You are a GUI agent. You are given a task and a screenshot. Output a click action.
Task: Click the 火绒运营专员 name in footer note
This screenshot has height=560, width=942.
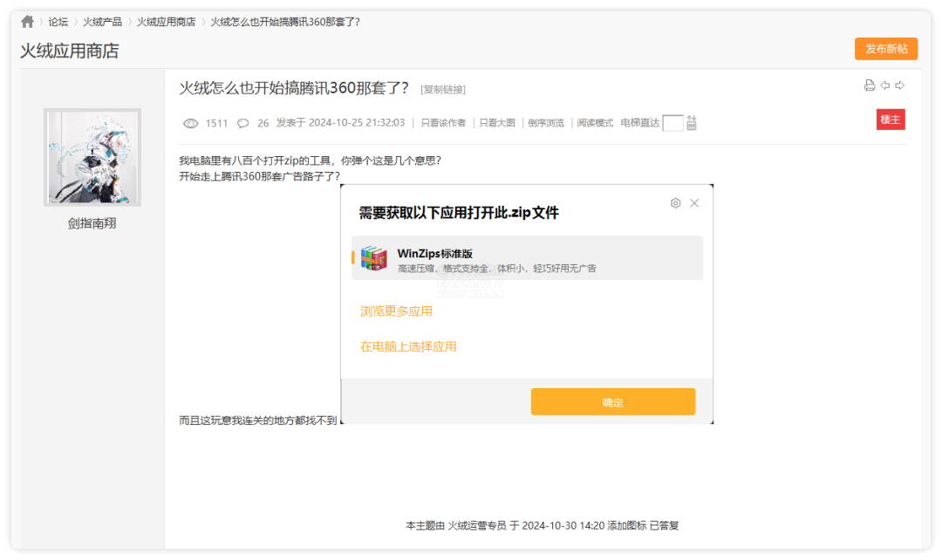pos(477,526)
